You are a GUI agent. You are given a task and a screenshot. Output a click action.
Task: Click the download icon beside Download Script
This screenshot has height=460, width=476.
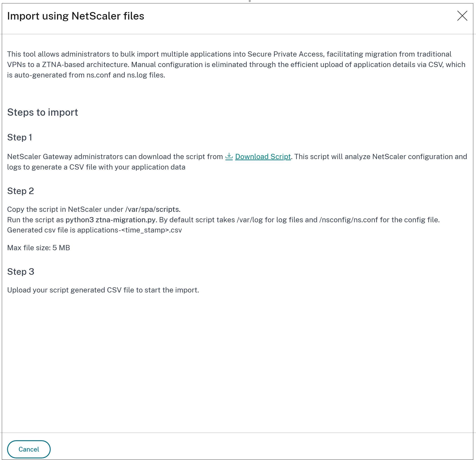tap(229, 156)
